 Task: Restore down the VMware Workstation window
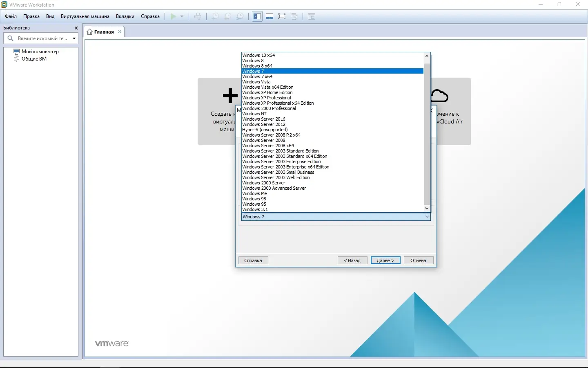559,4
